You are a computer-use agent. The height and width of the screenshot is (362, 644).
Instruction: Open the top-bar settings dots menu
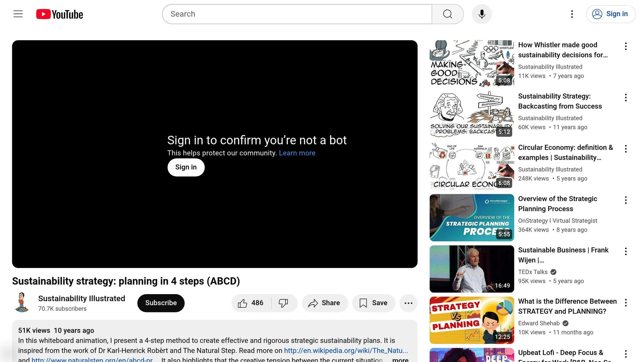point(572,14)
